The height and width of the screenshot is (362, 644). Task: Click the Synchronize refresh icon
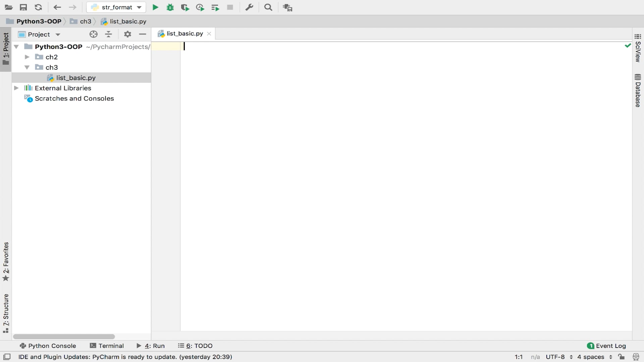pyautogui.click(x=38, y=7)
